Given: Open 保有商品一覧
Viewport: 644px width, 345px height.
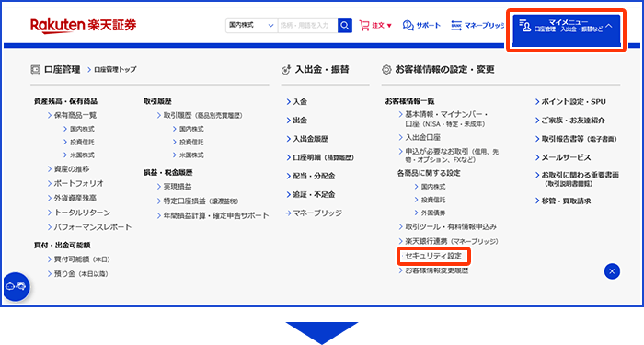Looking at the screenshot, I should click(73, 115).
